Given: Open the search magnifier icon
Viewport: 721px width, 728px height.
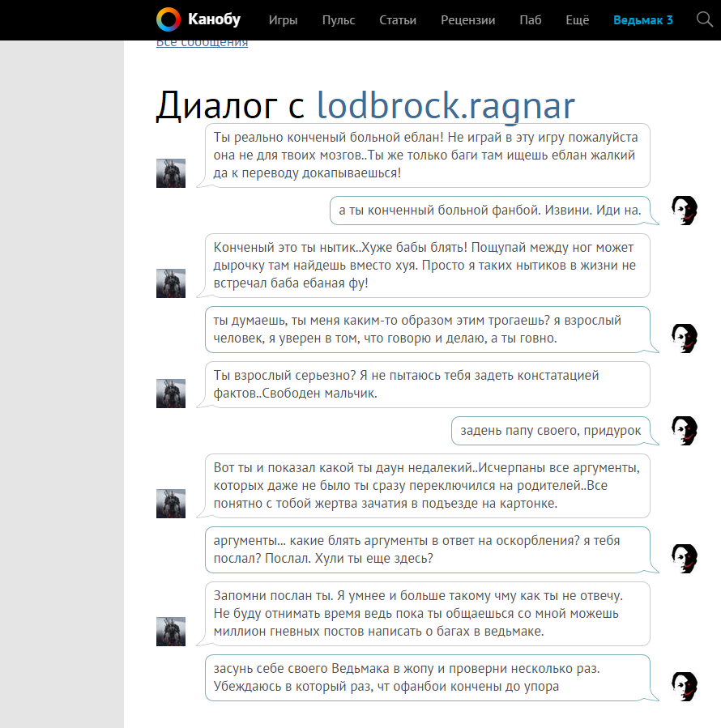Looking at the screenshot, I should pos(704,19).
